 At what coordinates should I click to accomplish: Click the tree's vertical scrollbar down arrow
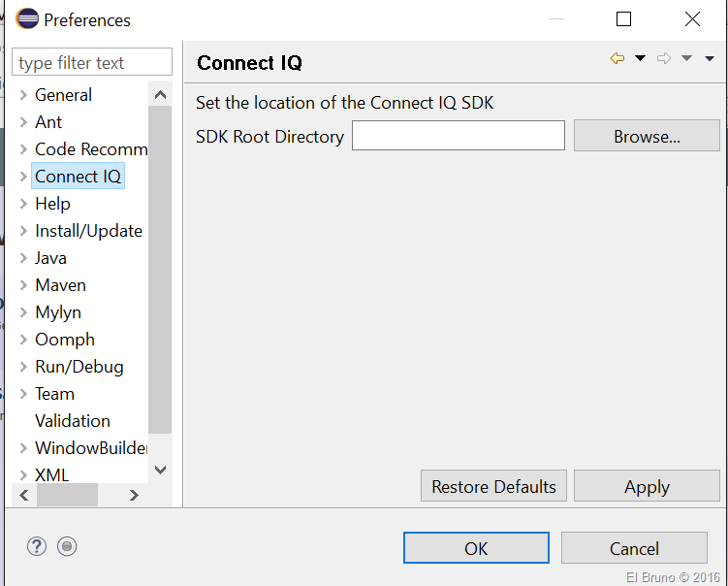click(161, 470)
